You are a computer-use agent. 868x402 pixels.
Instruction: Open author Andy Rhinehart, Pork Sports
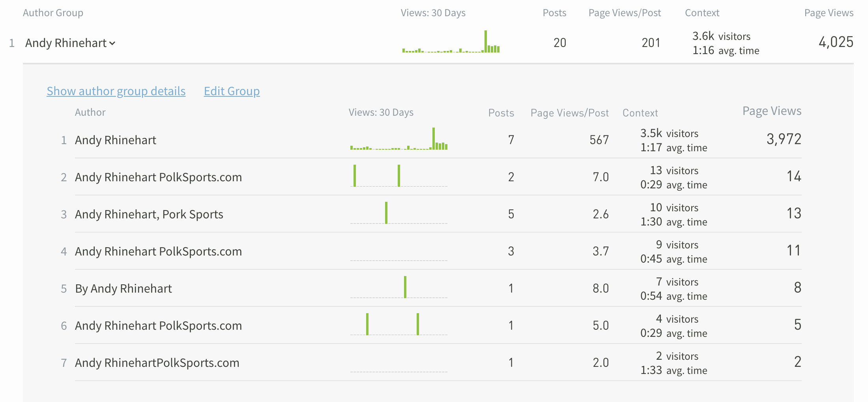(149, 214)
